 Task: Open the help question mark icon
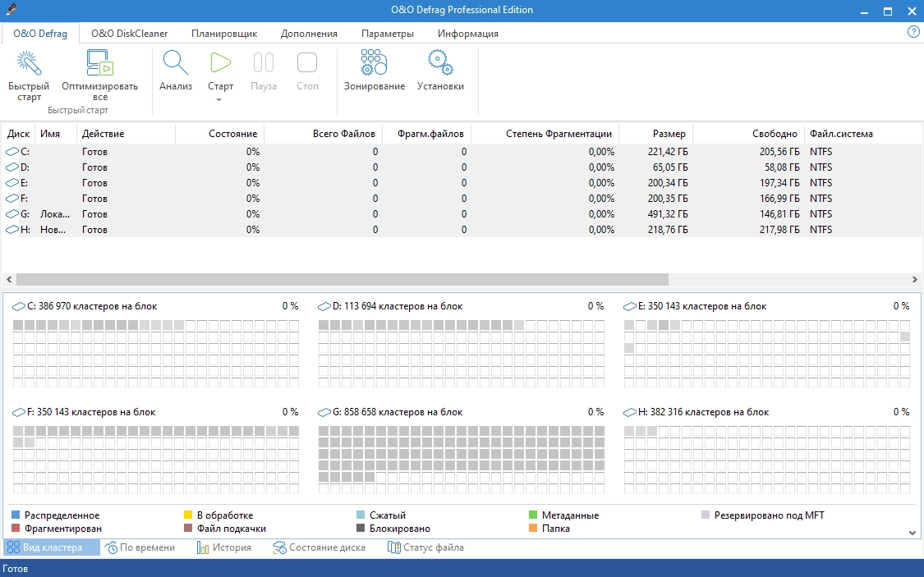(913, 32)
